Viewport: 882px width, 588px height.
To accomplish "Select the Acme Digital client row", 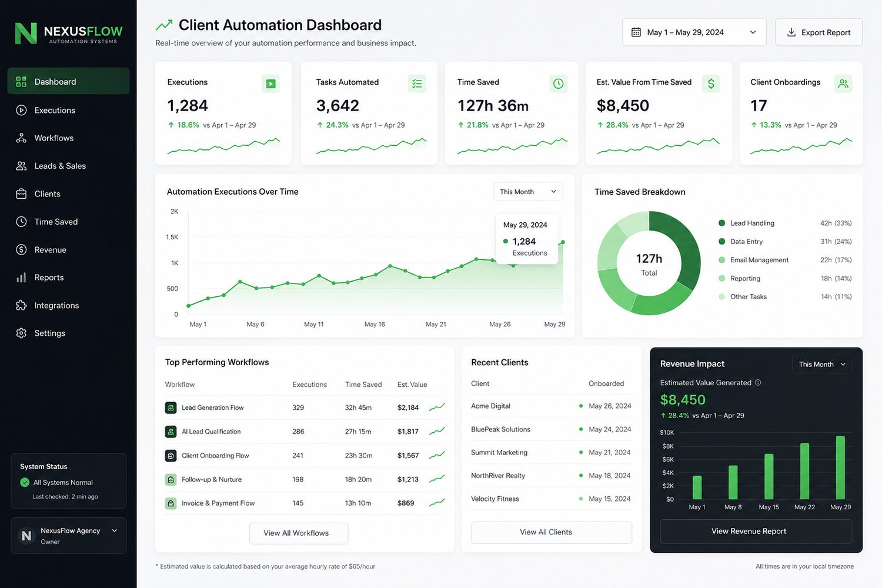I will coord(552,406).
